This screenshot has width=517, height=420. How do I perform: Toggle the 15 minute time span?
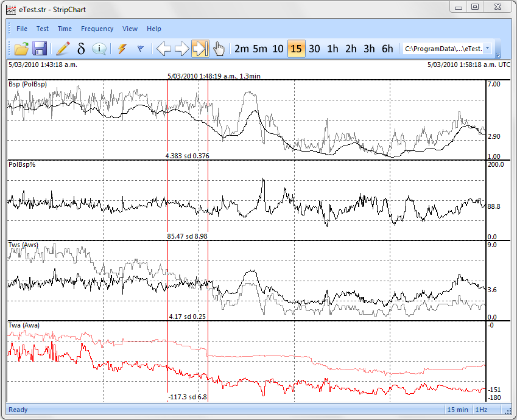[296, 49]
